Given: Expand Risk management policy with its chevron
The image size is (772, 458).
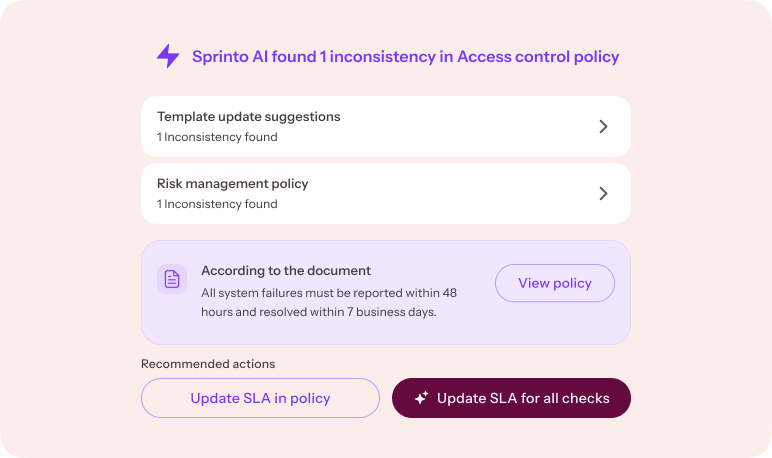Looking at the screenshot, I should pyautogui.click(x=603, y=193).
